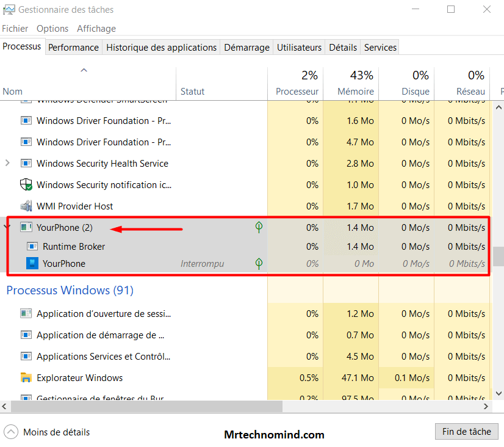The height and width of the screenshot is (447, 504).
Task: Switch to the Performance tab
Action: tap(73, 48)
